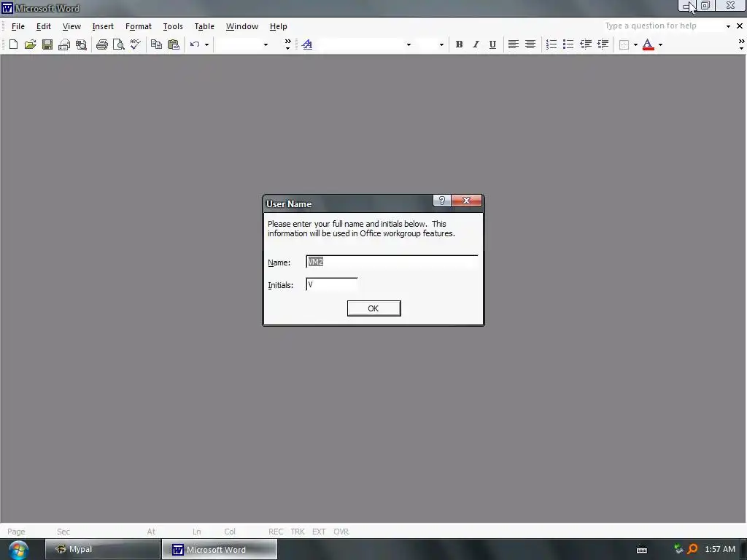Open the File menu

18,26
